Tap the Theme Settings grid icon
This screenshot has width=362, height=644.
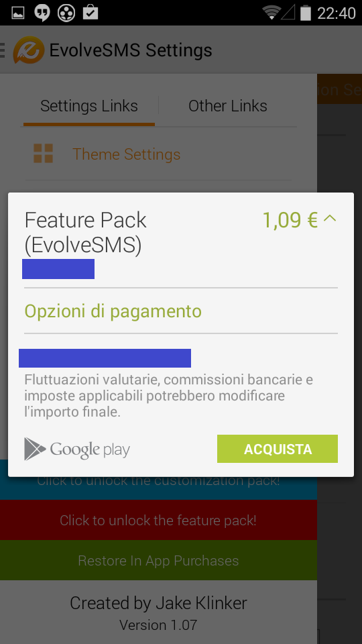click(x=43, y=154)
